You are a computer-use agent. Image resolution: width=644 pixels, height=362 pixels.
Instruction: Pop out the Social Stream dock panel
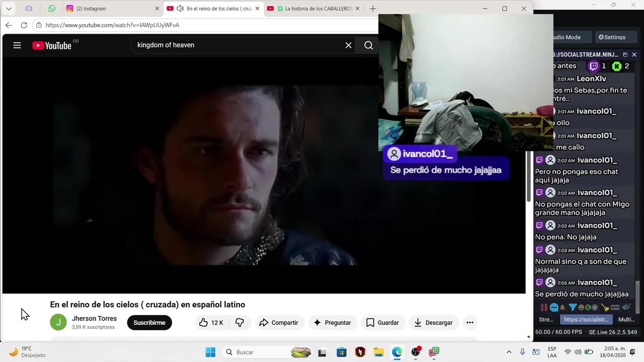625,54
